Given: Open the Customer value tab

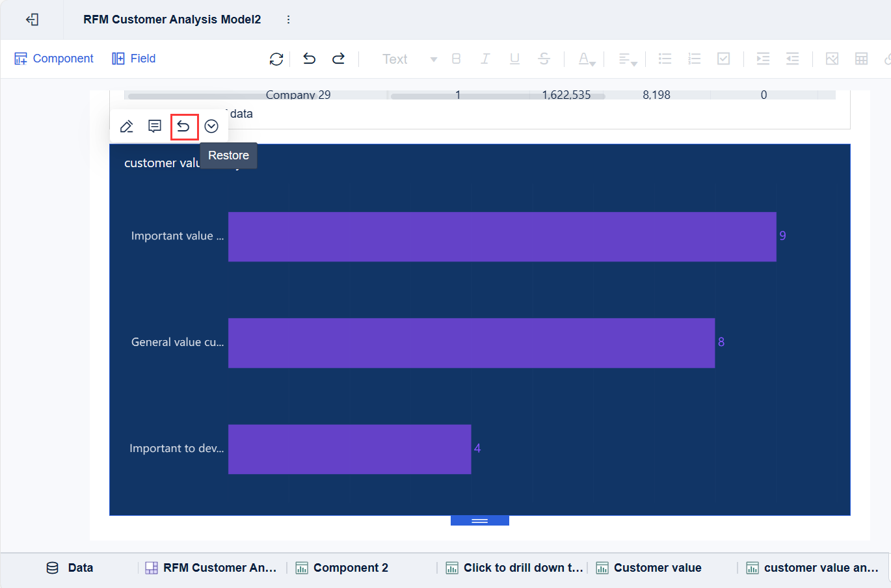Looking at the screenshot, I should point(649,568).
